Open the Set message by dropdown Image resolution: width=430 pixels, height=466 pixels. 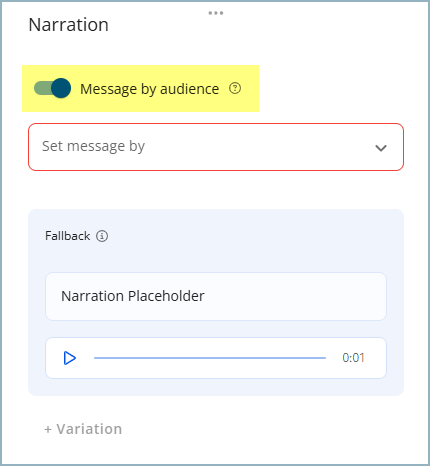point(216,147)
